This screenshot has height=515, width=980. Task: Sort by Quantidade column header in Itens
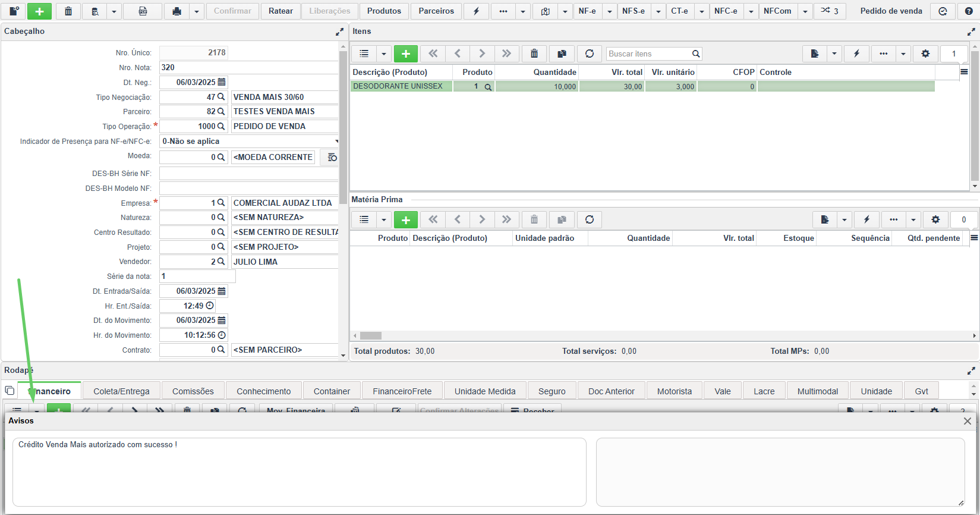[554, 72]
